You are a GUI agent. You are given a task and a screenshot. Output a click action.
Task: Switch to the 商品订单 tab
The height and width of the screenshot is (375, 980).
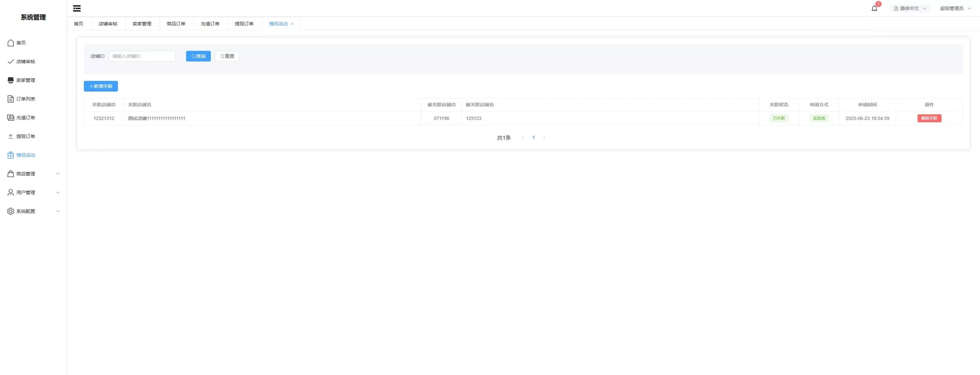176,24
